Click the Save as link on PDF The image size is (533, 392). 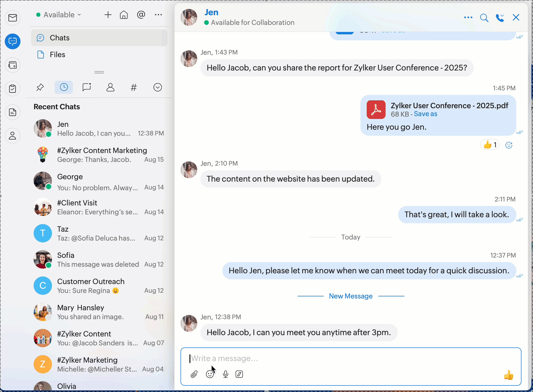pyautogui.click(x=425, y=114)
